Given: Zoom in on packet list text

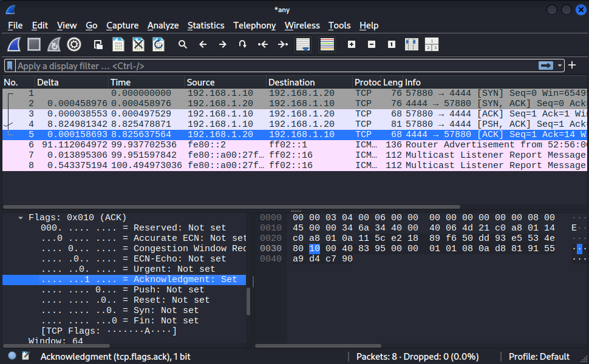Looking at the screenshot, I should coord(352,44).
